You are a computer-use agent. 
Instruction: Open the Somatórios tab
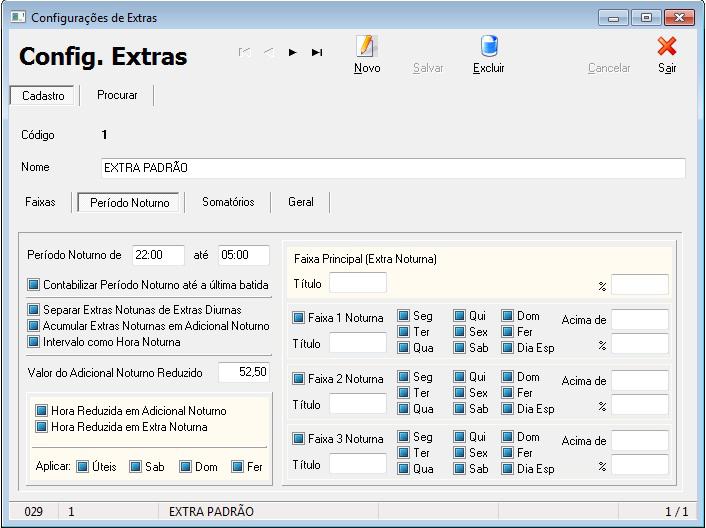[x=228, y=202]
